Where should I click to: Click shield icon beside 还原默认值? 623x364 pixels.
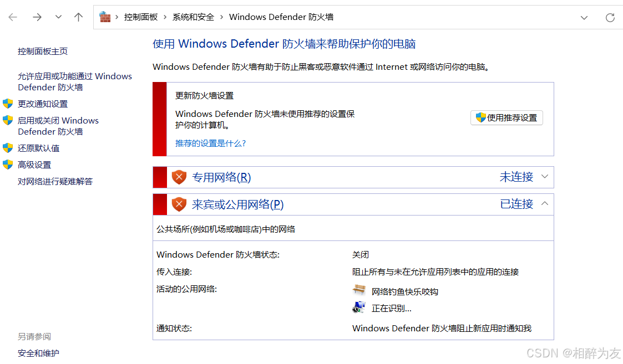pyautogui.click(x=8, y=148)
